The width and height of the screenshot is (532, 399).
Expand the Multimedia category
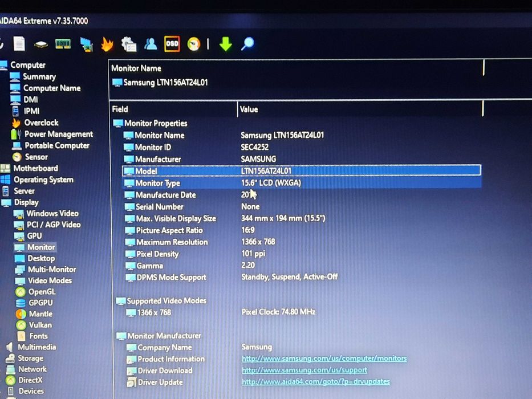point(31,347)
